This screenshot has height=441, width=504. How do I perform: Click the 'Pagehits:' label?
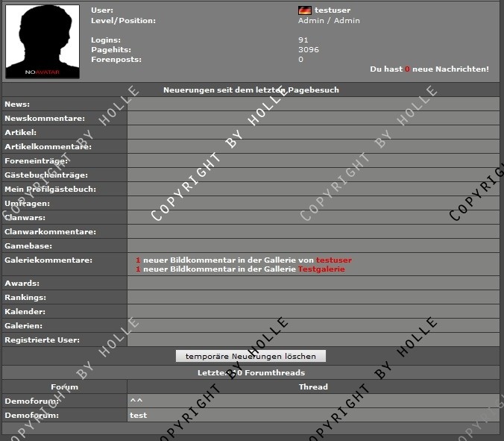pos(111,49)
